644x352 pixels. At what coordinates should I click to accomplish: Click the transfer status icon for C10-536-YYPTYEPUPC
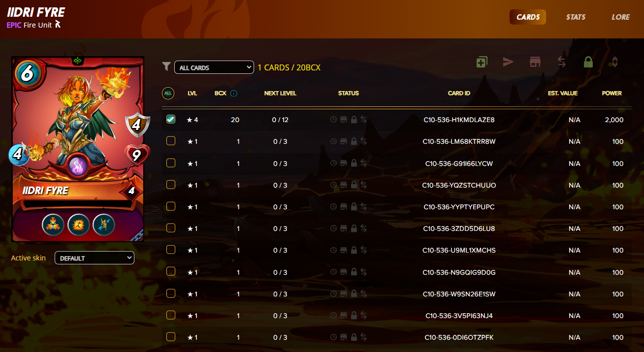coord(363,207)
